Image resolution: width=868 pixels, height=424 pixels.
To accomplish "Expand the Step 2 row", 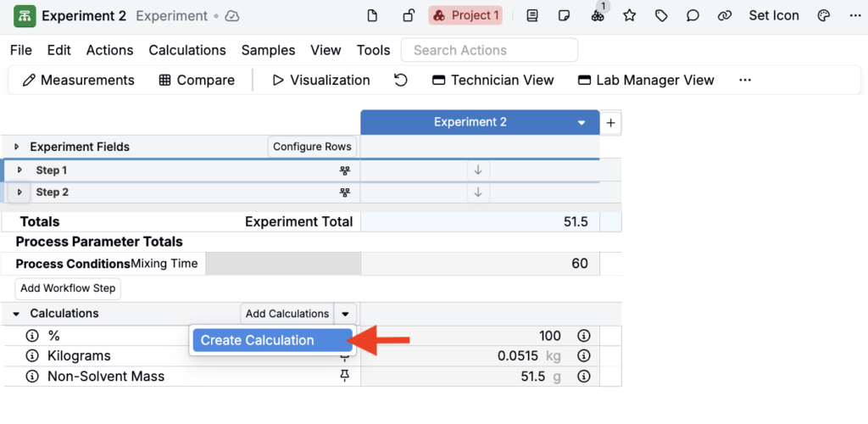I will [20, 192].
